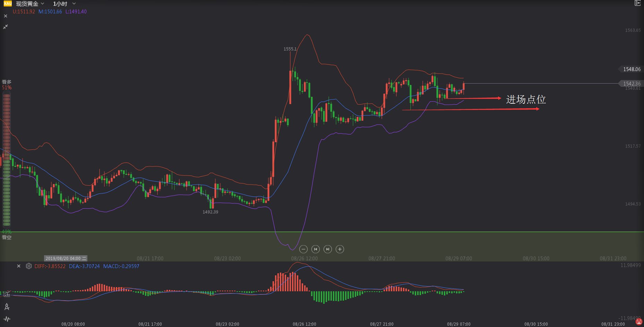The image size is (644, 327).
Task: Click the DEA:-3.70724 readout
Action: (x=84, y=266)
